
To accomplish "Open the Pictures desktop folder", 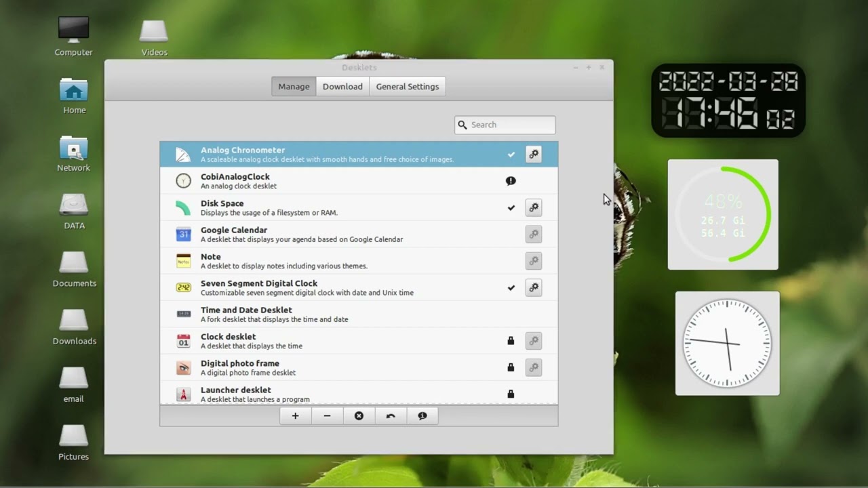I will coord(74,443).
